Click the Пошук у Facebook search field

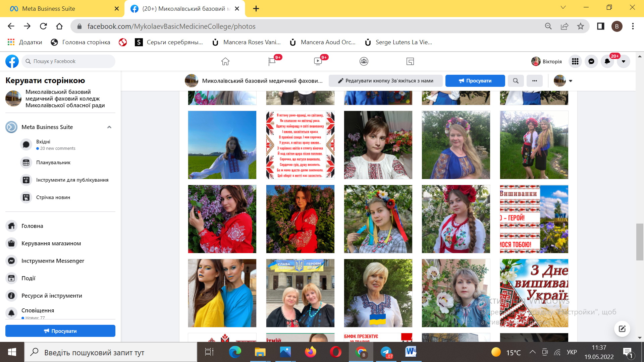pyautogui.click(x=69, y=61)
